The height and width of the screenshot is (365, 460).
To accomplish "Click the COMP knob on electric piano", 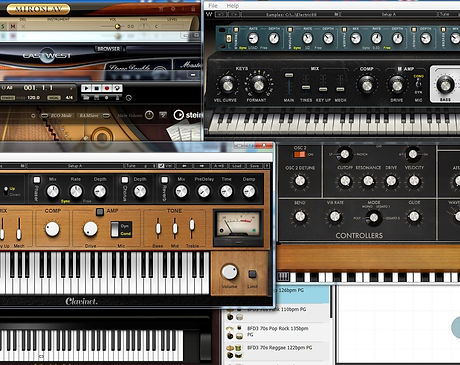I will [367, 84].
